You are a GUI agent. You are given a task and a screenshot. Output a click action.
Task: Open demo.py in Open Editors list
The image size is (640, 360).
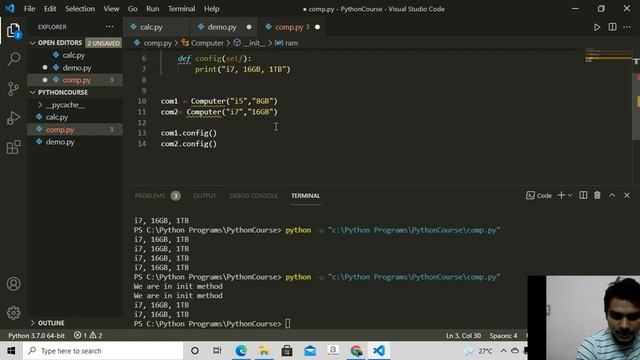pos(77,68)
